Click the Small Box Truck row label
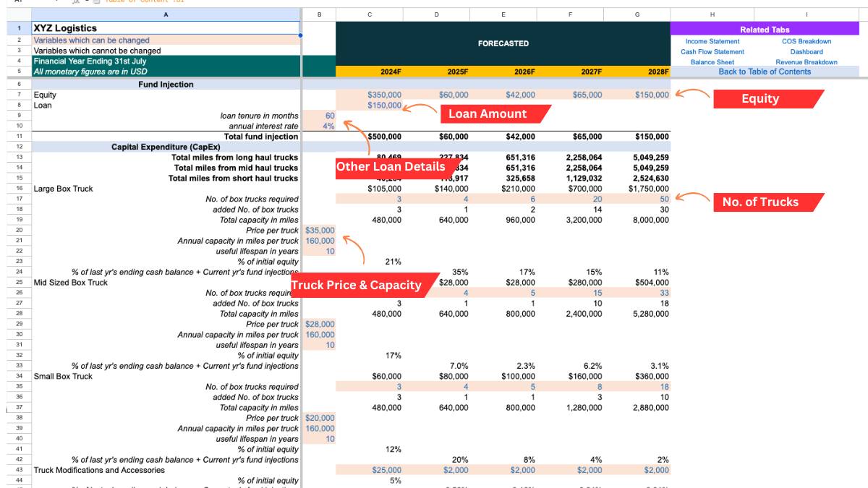The width and height of the screenshot is (868, 488). 165,376
